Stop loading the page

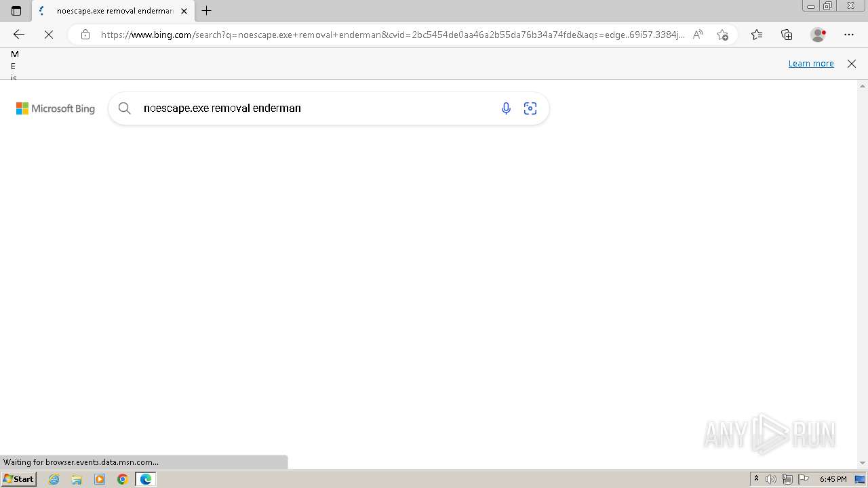[49, 35]
